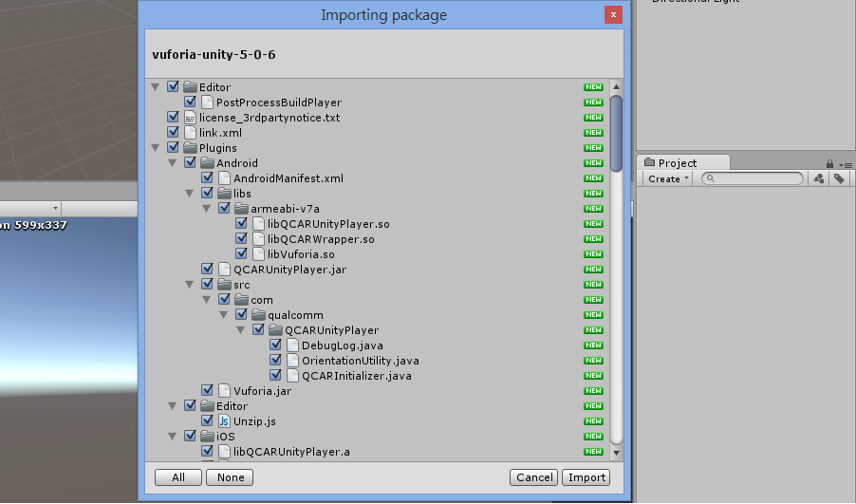Image resolution: width=856 pixels, height=504 pixels.
Task: Select the QCARInitializer.java row text
Action: point(357,376)
